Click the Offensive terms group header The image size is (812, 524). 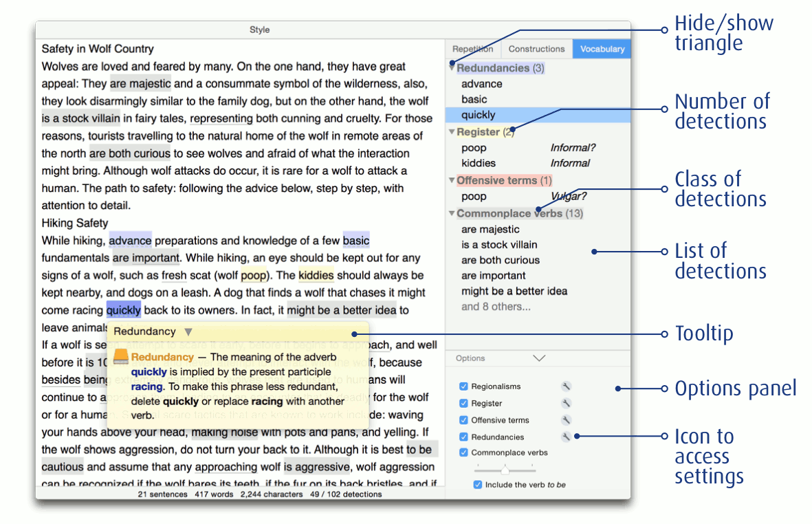tap(504, 180)
